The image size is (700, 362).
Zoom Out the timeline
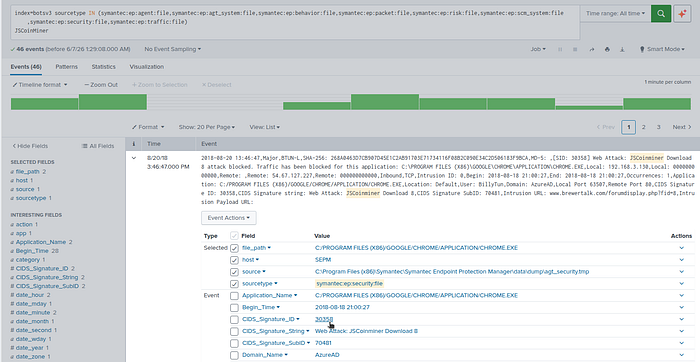point(101,85)
